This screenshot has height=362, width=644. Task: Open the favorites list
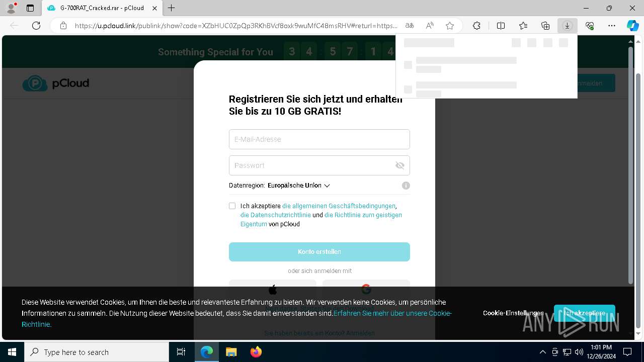(523, 26)
